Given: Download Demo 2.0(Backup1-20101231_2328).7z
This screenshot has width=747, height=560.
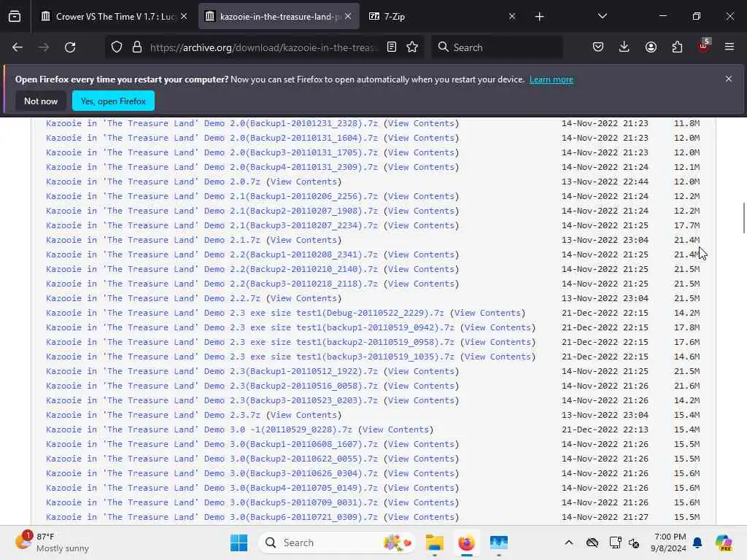Looking at the screenshot, I should [212, 123].
